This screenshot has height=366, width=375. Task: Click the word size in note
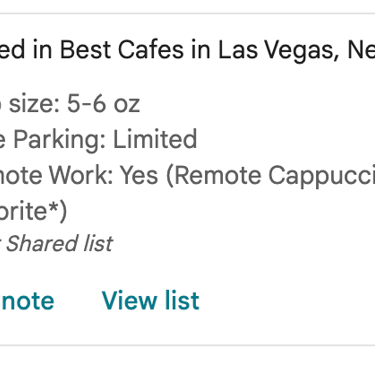[32, 103]
